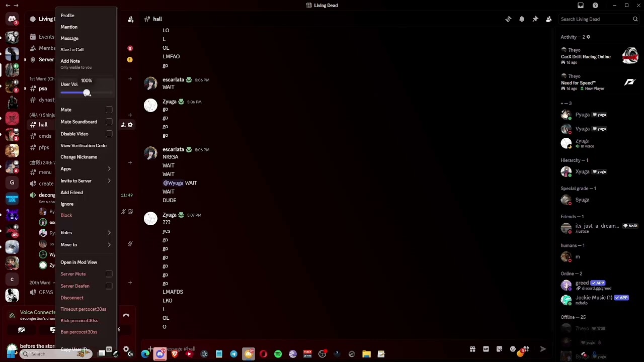The width and height of the screenshot is (644, 362).
Task: Toggle the Server Deafen checkbox
Action: pos(109,286)
